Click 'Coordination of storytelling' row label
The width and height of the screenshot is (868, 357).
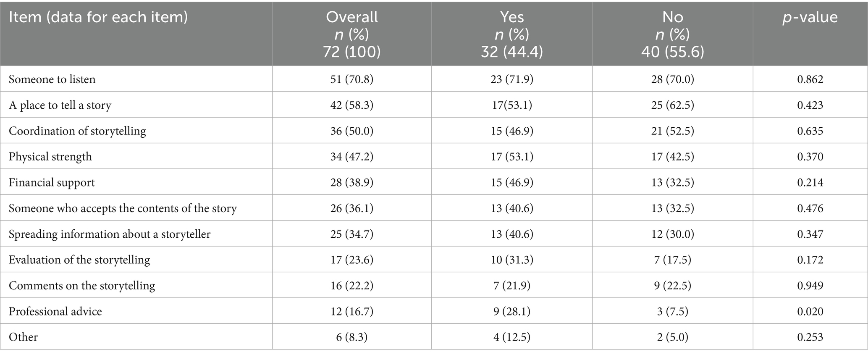tap(77, 131)
